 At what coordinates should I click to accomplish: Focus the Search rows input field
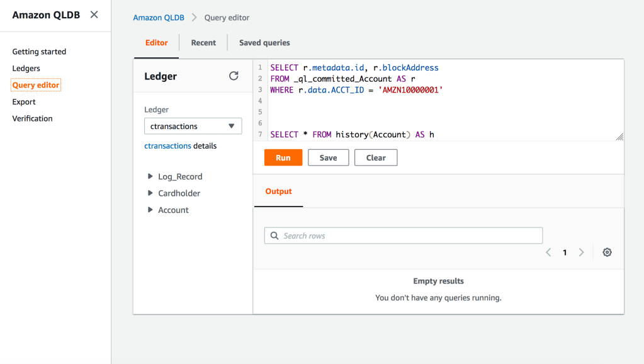pyautogui.click(x=409, y=236)
